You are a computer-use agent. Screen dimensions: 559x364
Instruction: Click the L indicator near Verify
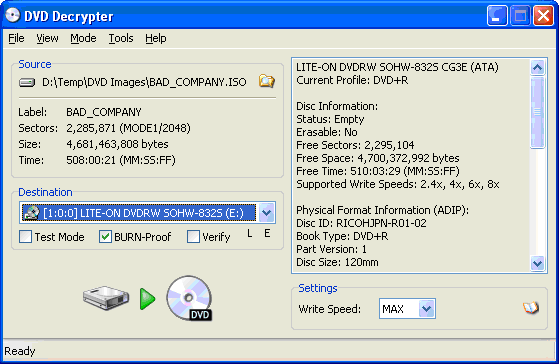[x=250, y=234]
